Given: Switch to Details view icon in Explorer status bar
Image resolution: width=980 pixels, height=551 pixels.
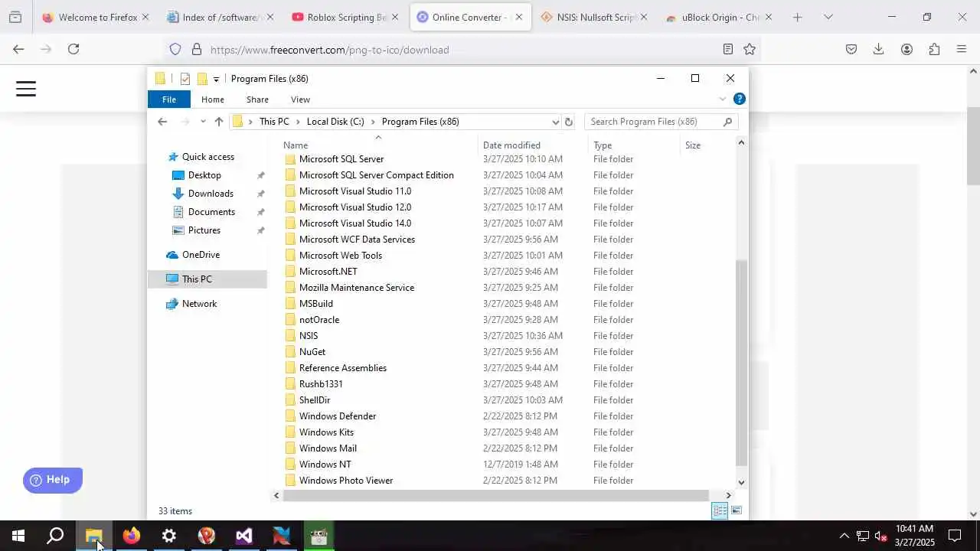Looking at the screenshot, I should click(x=720, y=510).
